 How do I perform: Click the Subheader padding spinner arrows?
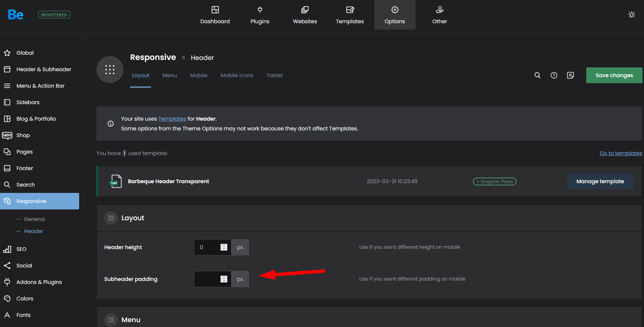(224, 279)
